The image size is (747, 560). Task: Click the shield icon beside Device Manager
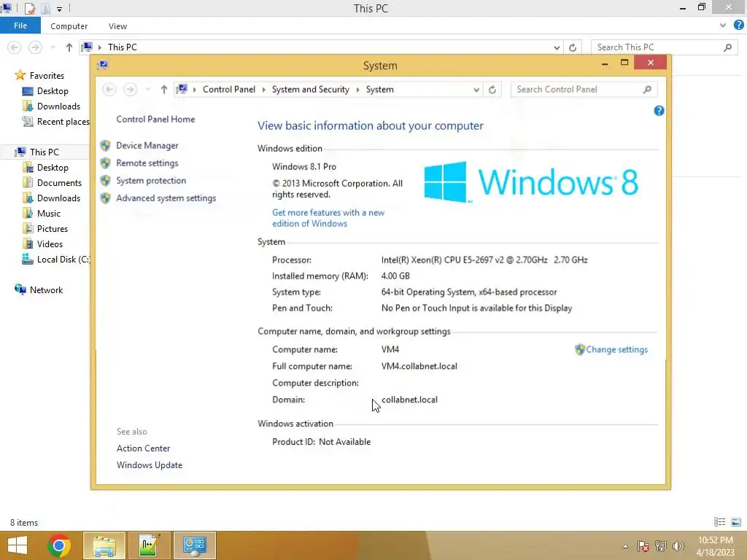click(105, 146)
